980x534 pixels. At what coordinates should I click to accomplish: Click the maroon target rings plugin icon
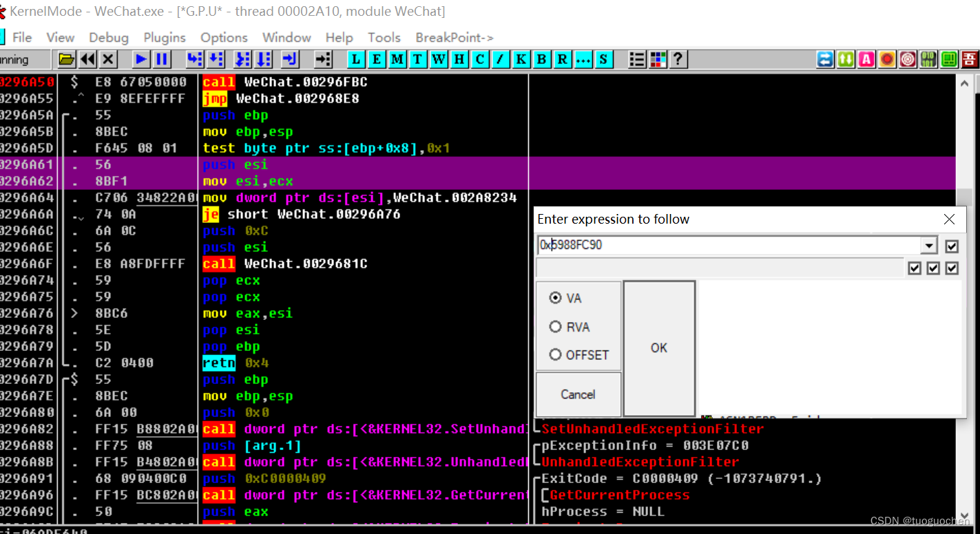[908, 59]
